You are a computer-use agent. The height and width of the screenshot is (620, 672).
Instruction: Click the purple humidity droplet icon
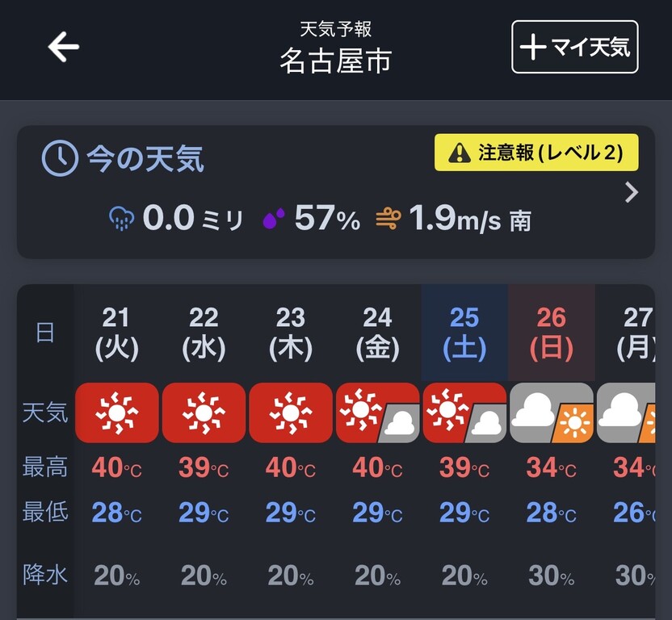(x=274, y=218)
